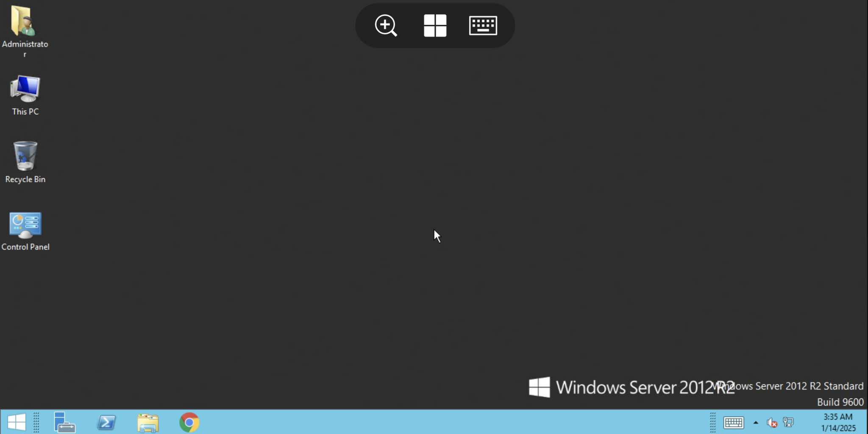The width and height of the screenshot is (868, 434).
Task: Launch Server Manager from the taskbar
Action: (64, 422)
